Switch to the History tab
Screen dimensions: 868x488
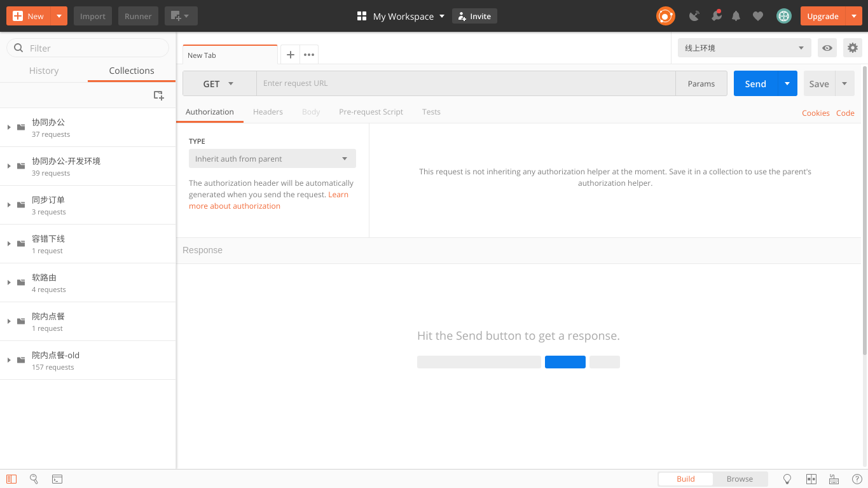(x=44, y=71)
